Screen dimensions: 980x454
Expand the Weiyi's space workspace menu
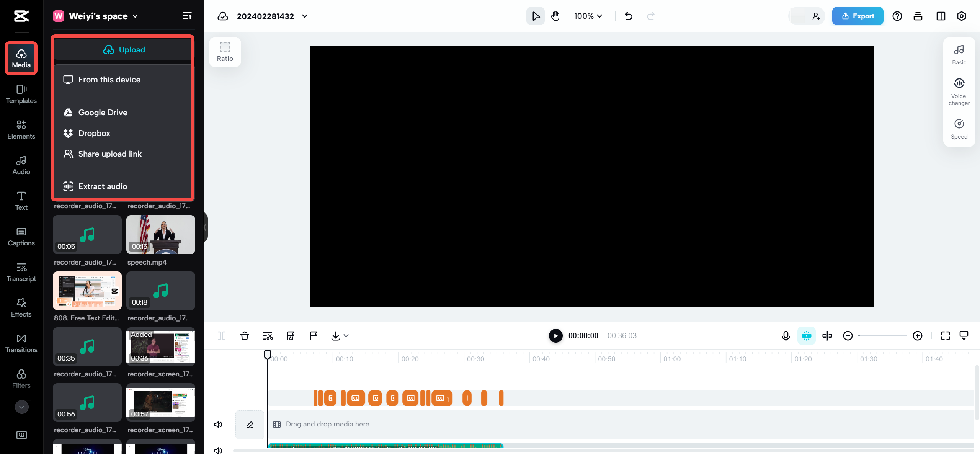(134, 16)
